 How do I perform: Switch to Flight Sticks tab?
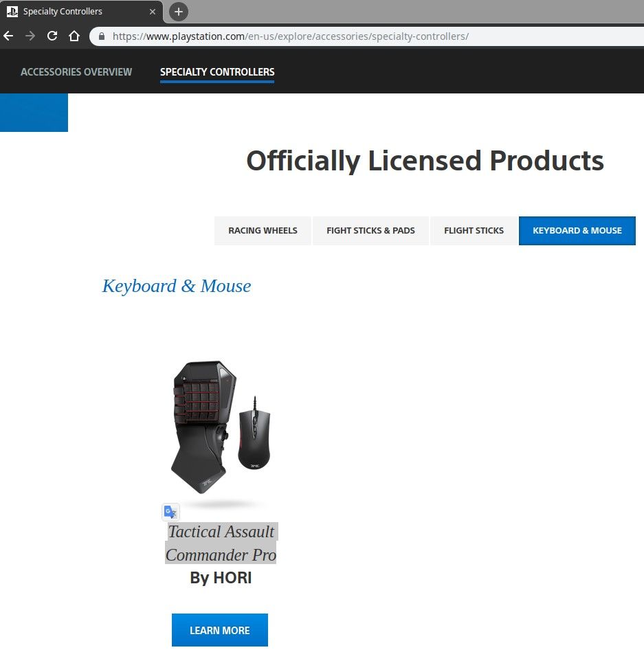click(x=474, y=230)
